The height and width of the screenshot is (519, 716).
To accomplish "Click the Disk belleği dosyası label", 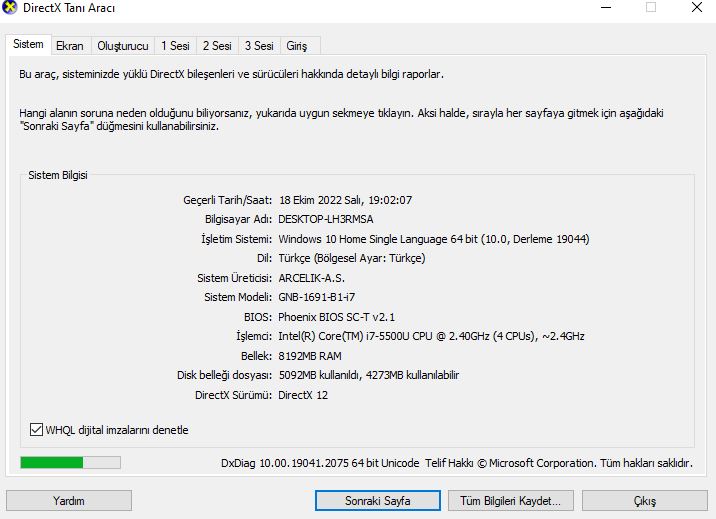I will pos(224,375).
